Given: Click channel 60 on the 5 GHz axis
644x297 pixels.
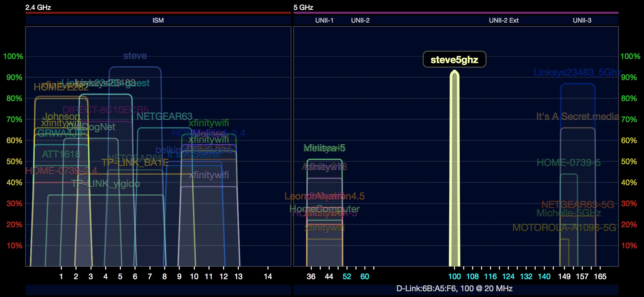Looking at the screenshot, I should [x=365, y=276].
